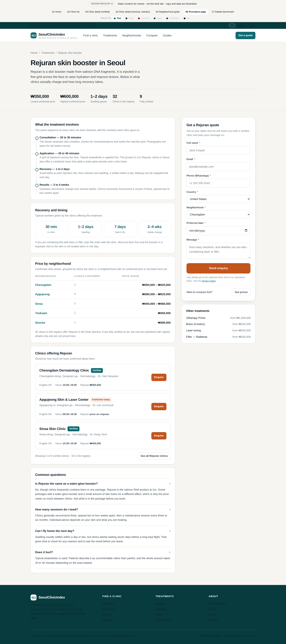Image resolution: width=286 pixels, height=644 pixels.
Task: Click See all Rejuran clinics
Action: (x=154, y=456)
